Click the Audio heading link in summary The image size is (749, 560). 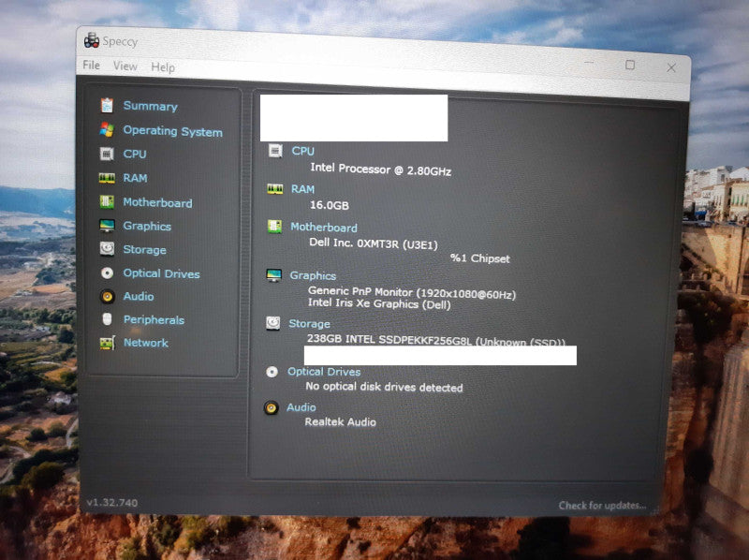pos(301,407)
